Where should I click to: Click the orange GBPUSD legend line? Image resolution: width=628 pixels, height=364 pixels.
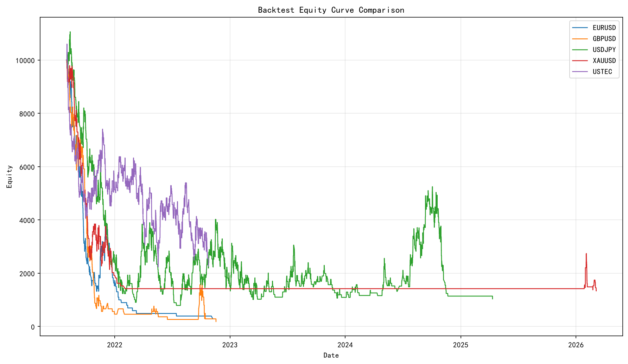(580, 39)
